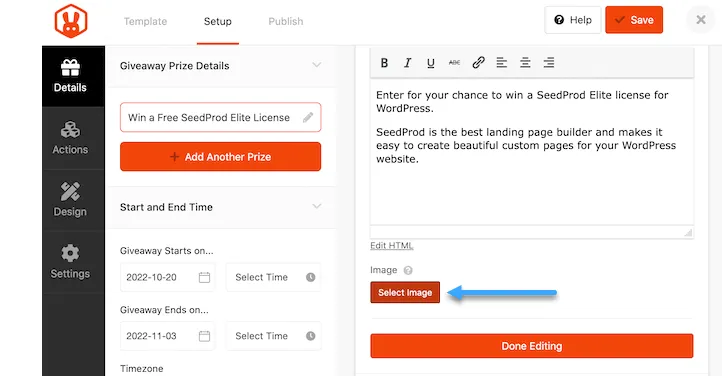Image resolution: width=722 pixels, height=376 pixels.
Task: Open Select Time for the giveaway end
Action: point(274,336)
